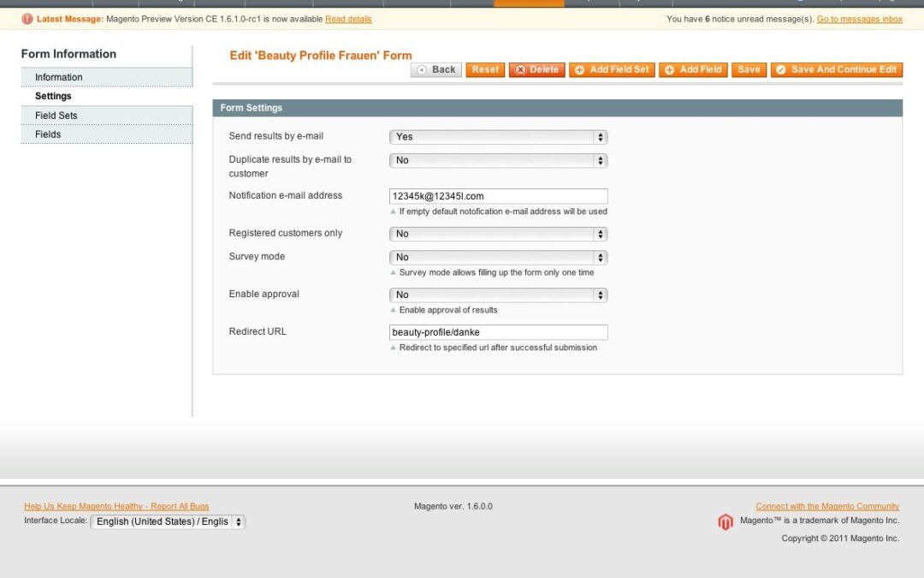Click the Send results by e-mail label

click(275, 136)
